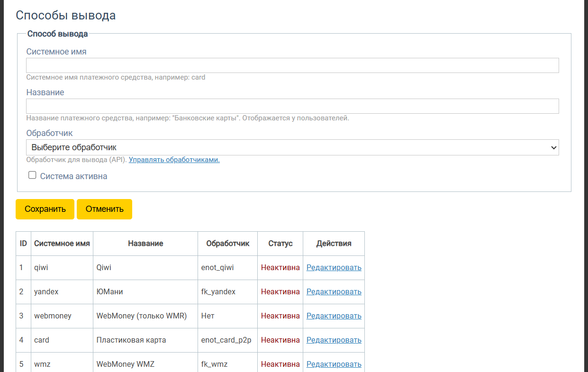Edit the yandex ЮMани row

[x=334, y=291]
